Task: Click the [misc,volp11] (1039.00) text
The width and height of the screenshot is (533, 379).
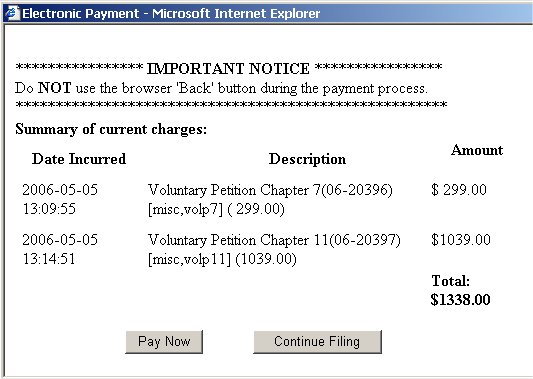Action: pyautogui.click(x=222, y=259)
